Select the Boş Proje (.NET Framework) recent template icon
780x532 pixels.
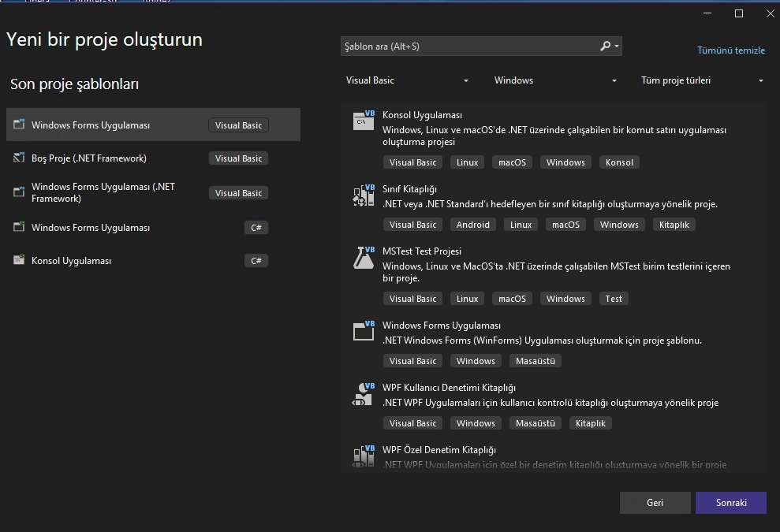(19, 158)
